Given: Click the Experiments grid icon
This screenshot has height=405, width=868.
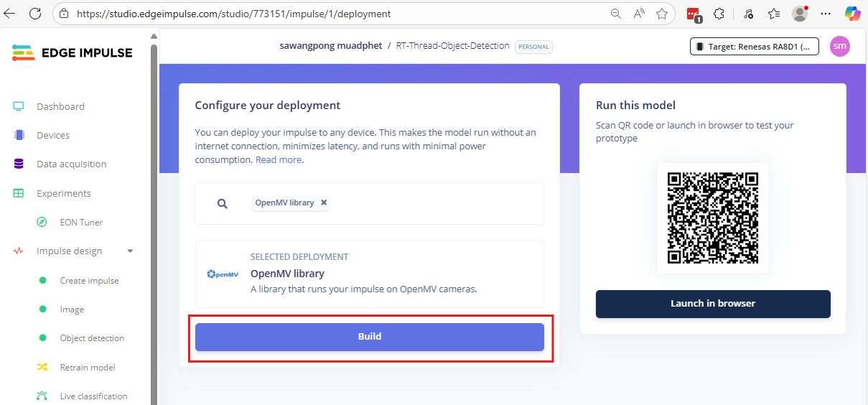Looking at the screenshot, I should pos(19,193).
